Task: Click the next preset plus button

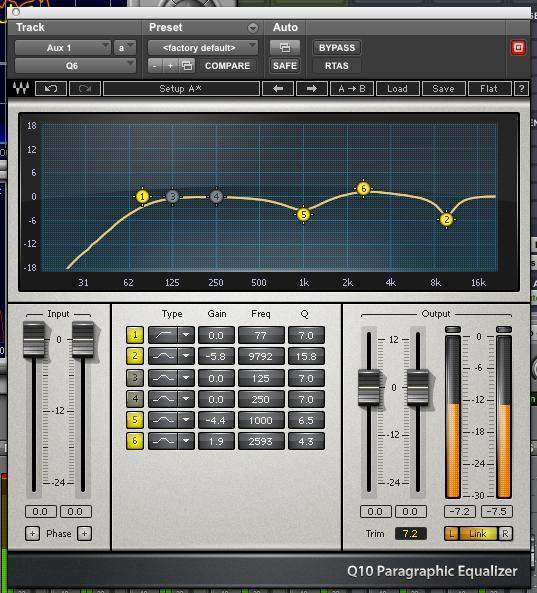Action: tap(171, 66)
